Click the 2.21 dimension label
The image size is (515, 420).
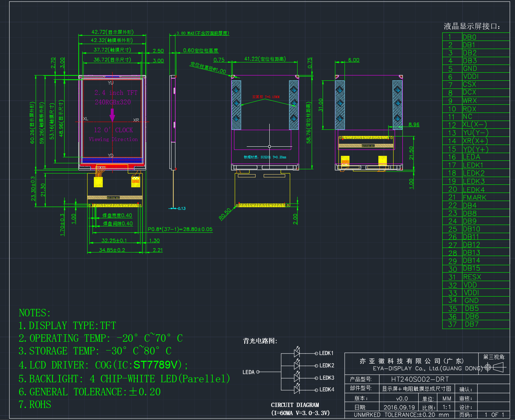(158, 250)
